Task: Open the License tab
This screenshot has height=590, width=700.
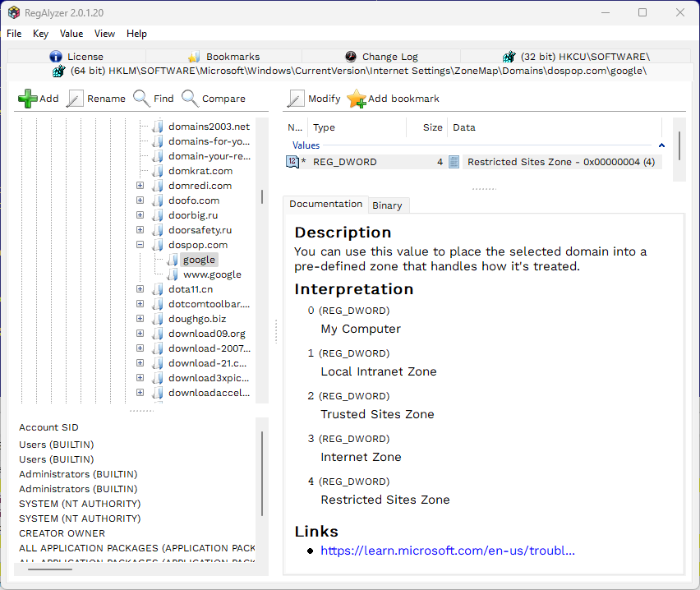Action: pyautogui.click(x=76, y=57)
